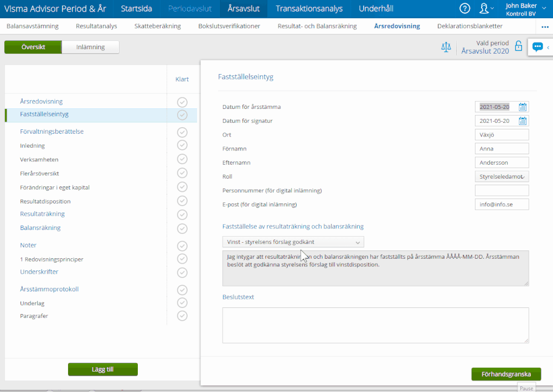Click the balance scale icon

point(446,47)
